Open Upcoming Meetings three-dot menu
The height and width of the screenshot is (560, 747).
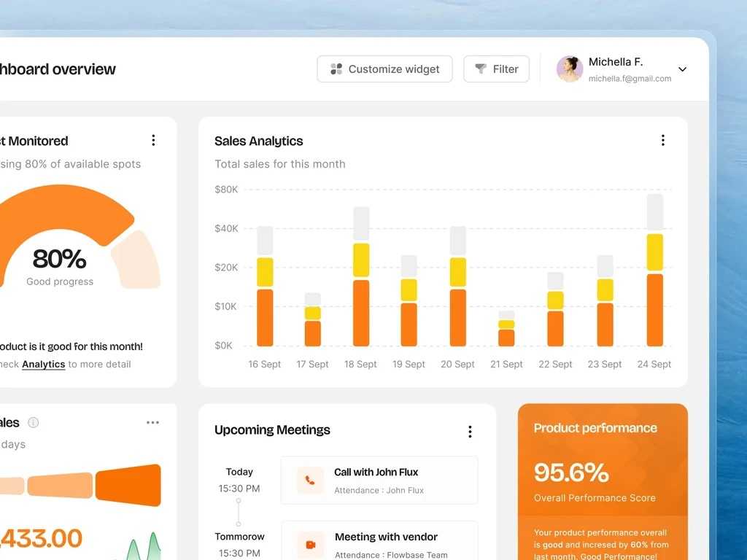[x=470, y=432]
